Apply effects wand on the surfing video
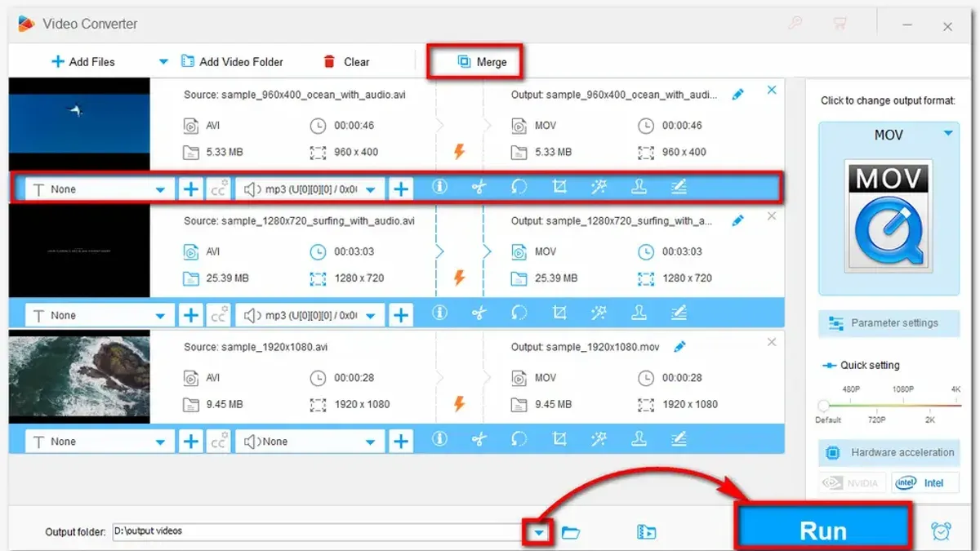This screenshot has width=980, height=551. point(599,313)
